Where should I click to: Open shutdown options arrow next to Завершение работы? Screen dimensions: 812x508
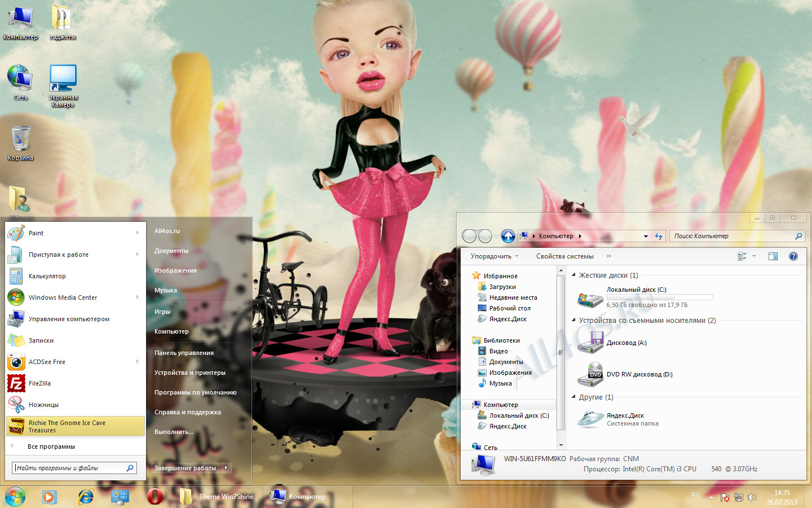(226, 467)
